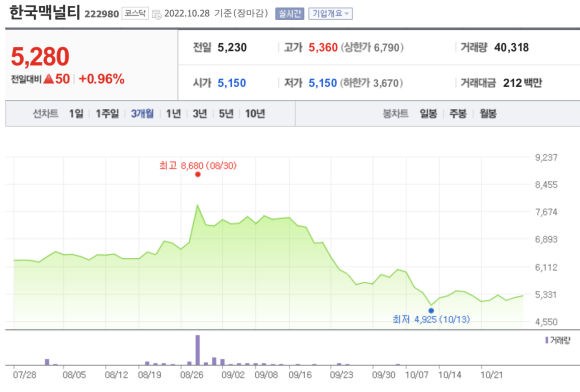
Task: Select the 1주일 line chart tab
Action: point(107,114)
